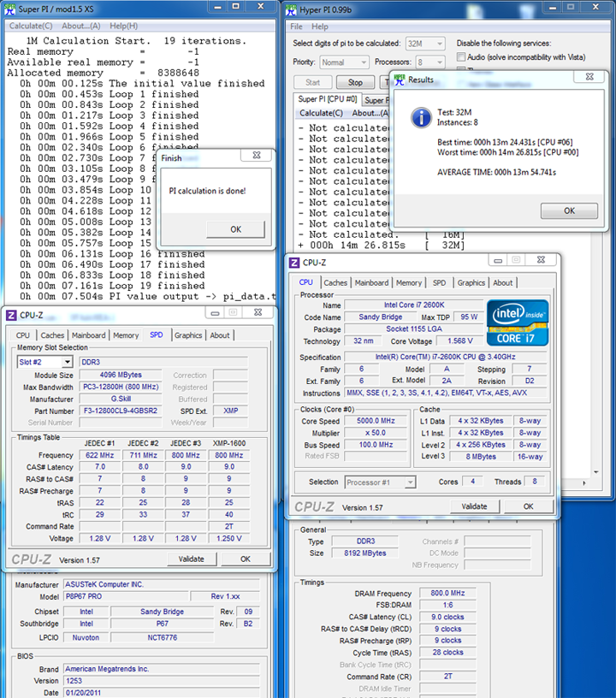Switch to Memory tab in processor CPU-Z
The image size is (616, 698).
(x=409, y=282)
